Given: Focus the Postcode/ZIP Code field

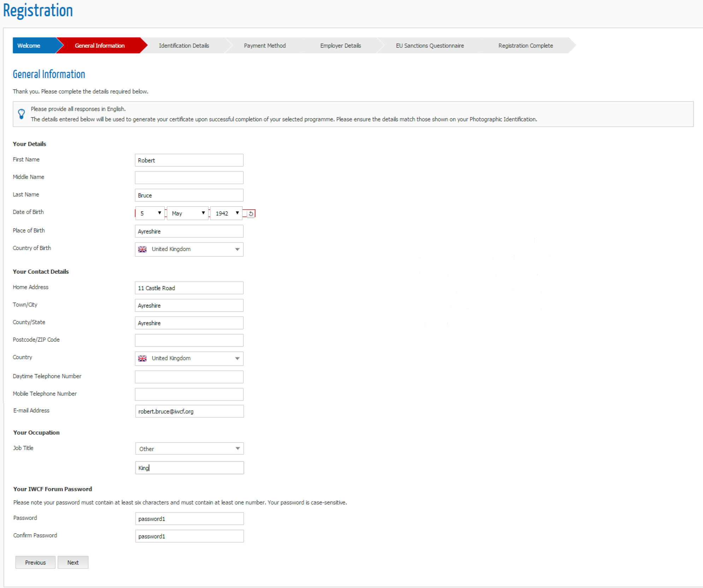Looking at the screenshot, I should [189, 340].
